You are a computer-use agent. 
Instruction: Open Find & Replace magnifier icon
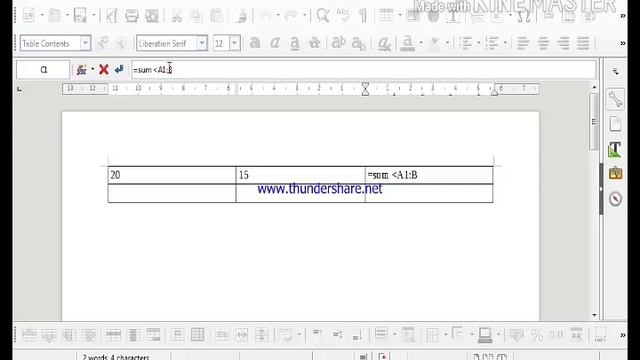(322, 16)
